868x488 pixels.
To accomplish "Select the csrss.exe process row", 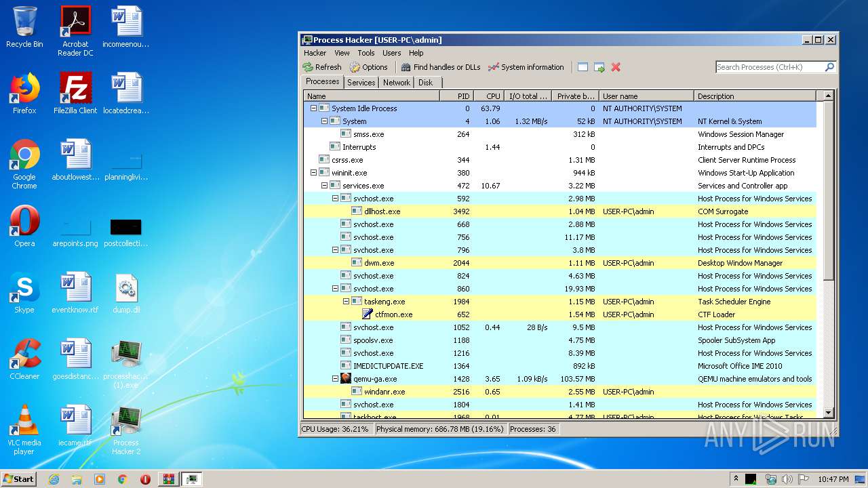I will click(x=559, y=160).
